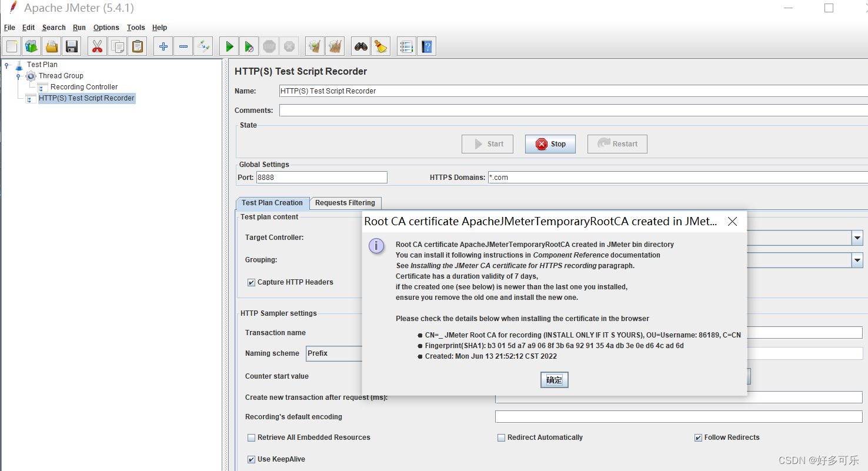Start the test with green play icon

click(229, 46)
